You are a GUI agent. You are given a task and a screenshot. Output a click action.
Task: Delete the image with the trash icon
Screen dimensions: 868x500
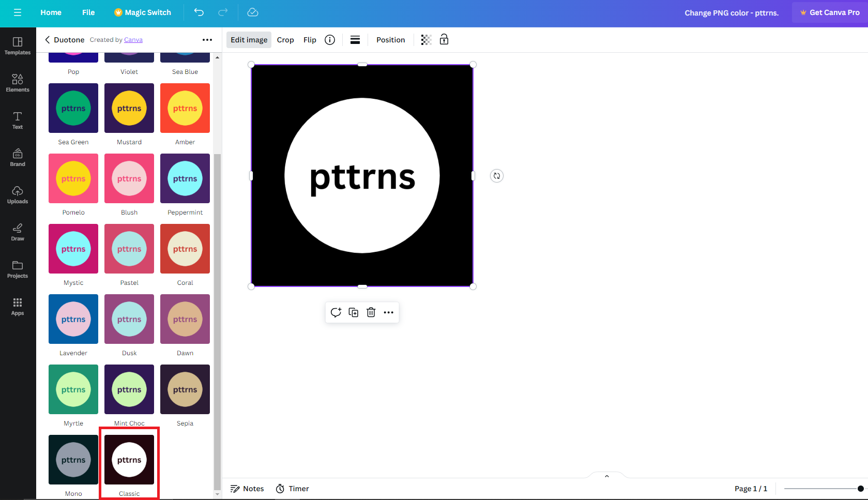click(371, 312)
